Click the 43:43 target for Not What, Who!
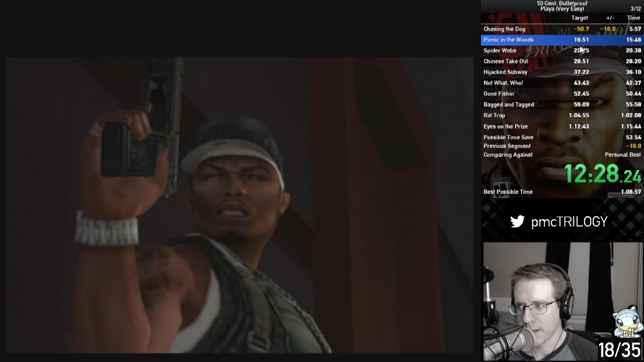 (x=581, y=83)
